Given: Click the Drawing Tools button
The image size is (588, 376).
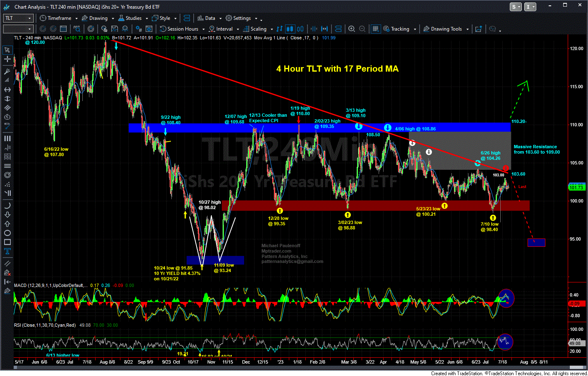Looking at the screenshot, I should (443, 29).
